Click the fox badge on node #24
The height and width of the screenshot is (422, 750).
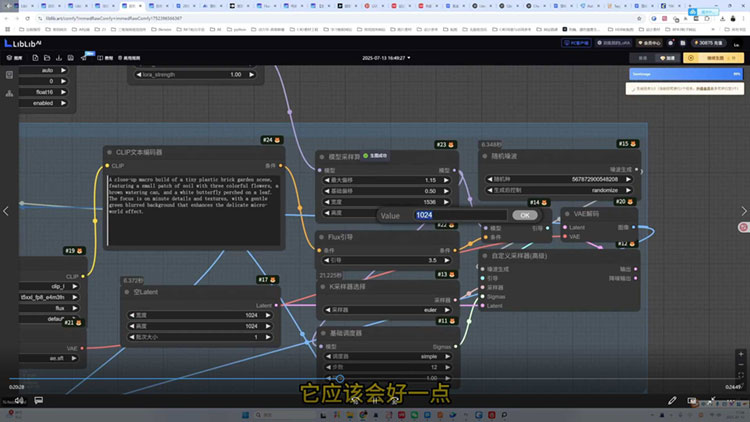point(279,140)
